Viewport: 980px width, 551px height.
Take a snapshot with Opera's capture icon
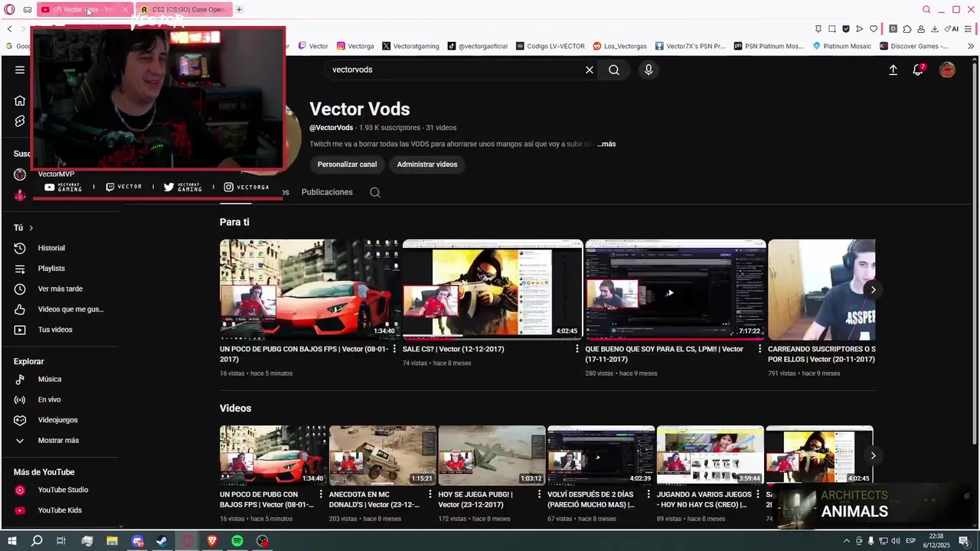(x=832, y=28)
